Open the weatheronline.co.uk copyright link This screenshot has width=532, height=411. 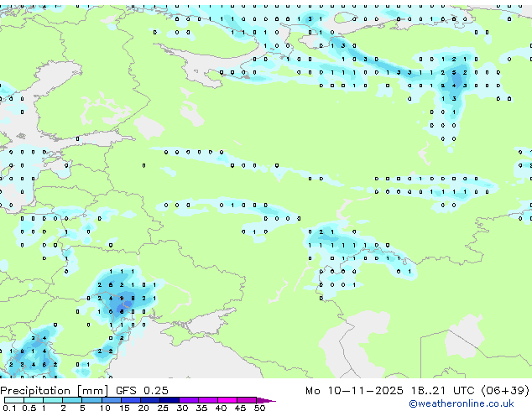(462, 403)
